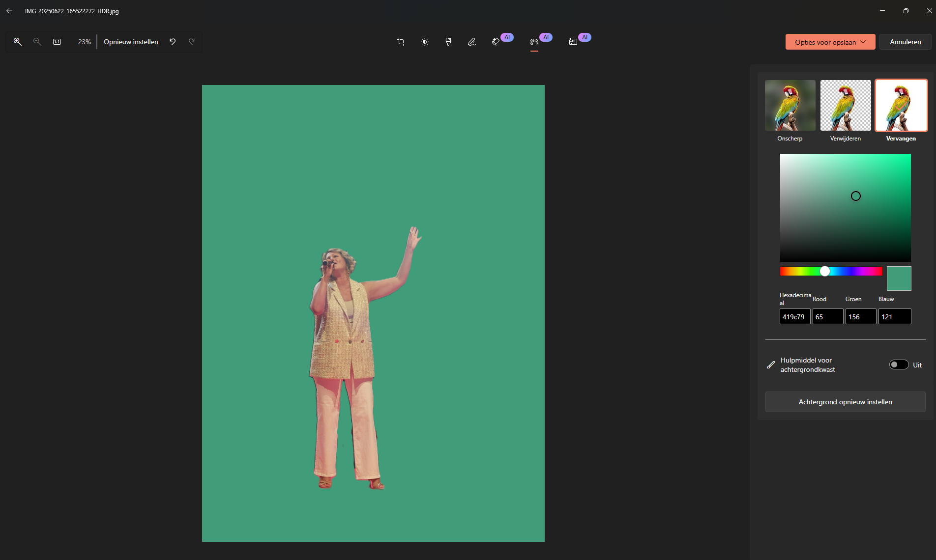The image size is (936, 560).
Task: Click the Zoom in icon
Action: pyautogui.click(x=18, y=42)
